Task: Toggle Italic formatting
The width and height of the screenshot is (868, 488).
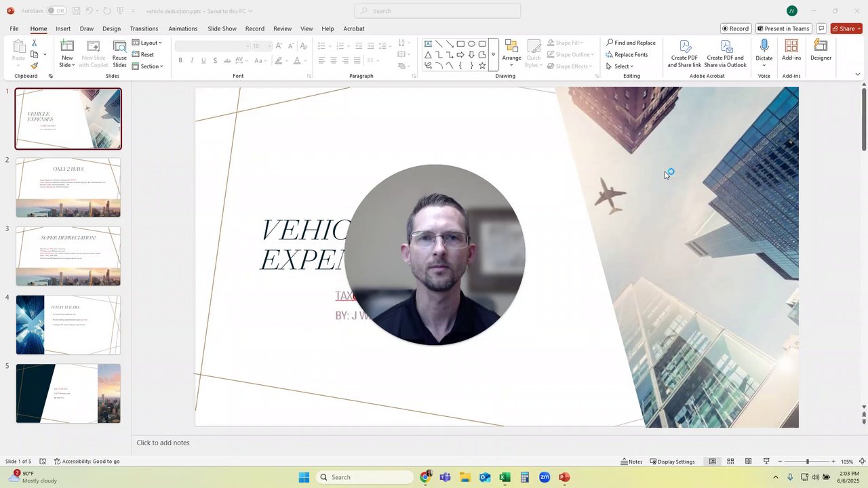Action: pos(192,60)
